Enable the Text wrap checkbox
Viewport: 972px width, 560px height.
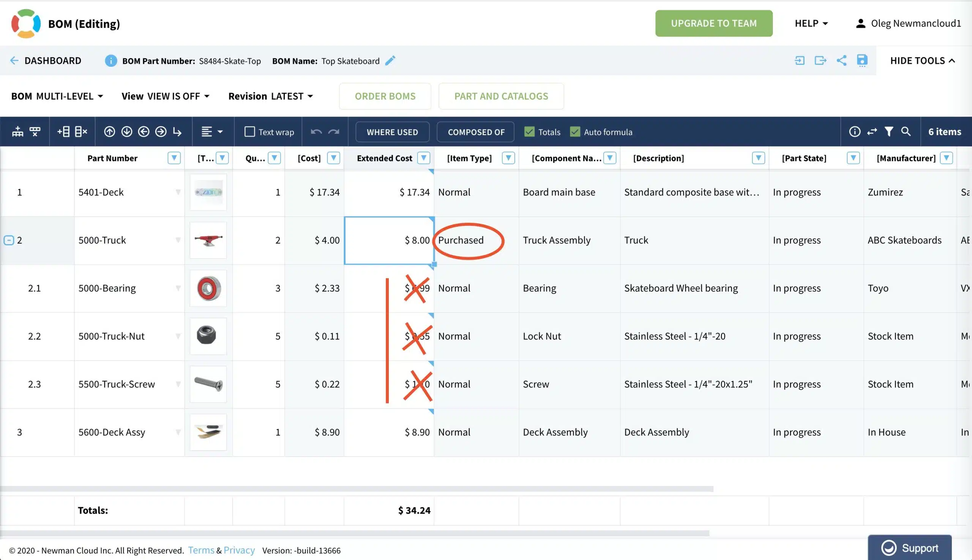click(x=249, y=132)
